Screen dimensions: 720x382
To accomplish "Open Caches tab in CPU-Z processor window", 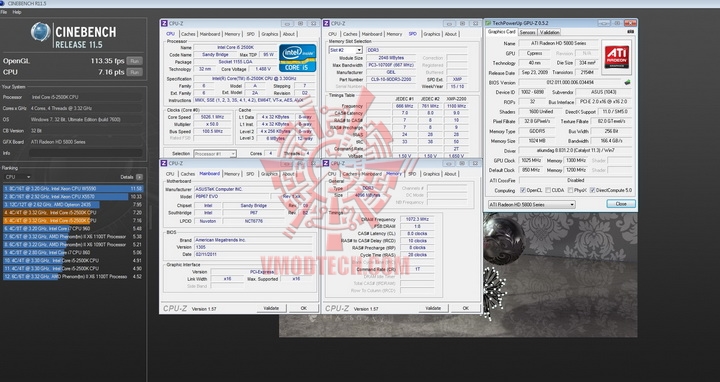I will point(188,34).
